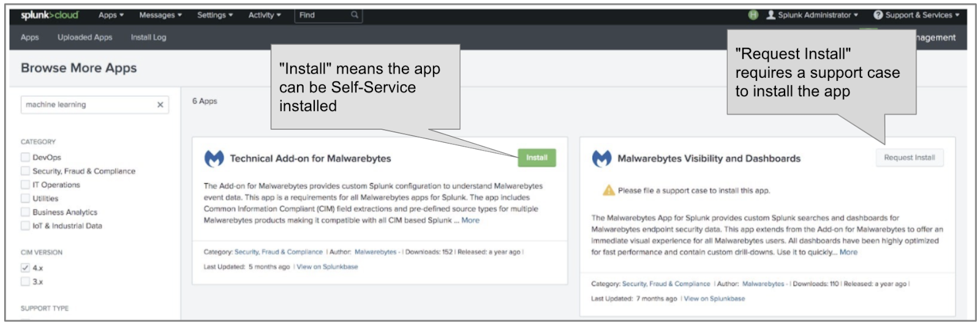Click the Technical Add-on Malwarebytes logo icon

(x=214, y=159)
